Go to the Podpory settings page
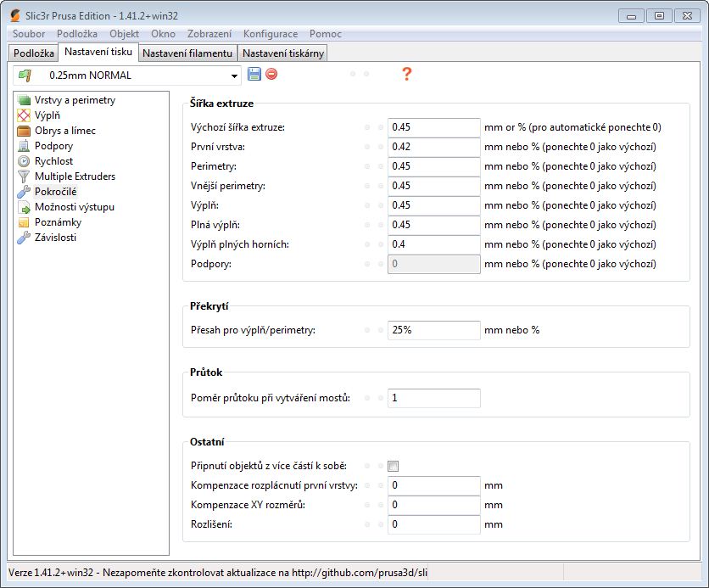 tap(53, 146)
